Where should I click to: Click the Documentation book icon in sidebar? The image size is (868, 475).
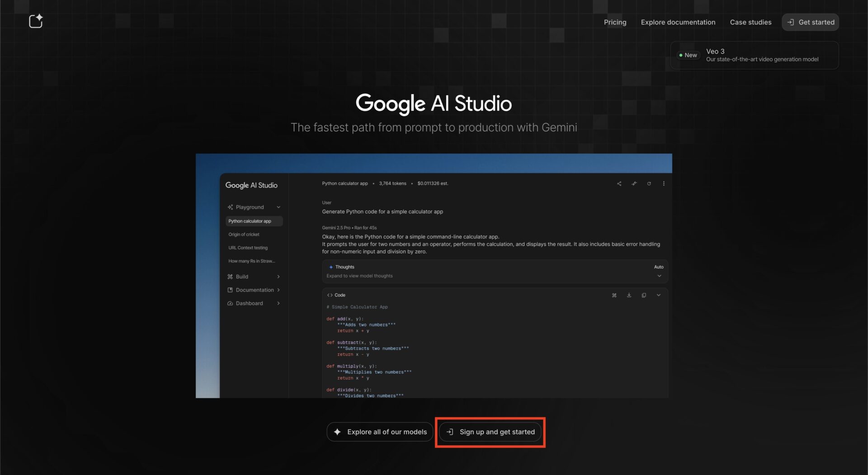click(x=230, y=290)
